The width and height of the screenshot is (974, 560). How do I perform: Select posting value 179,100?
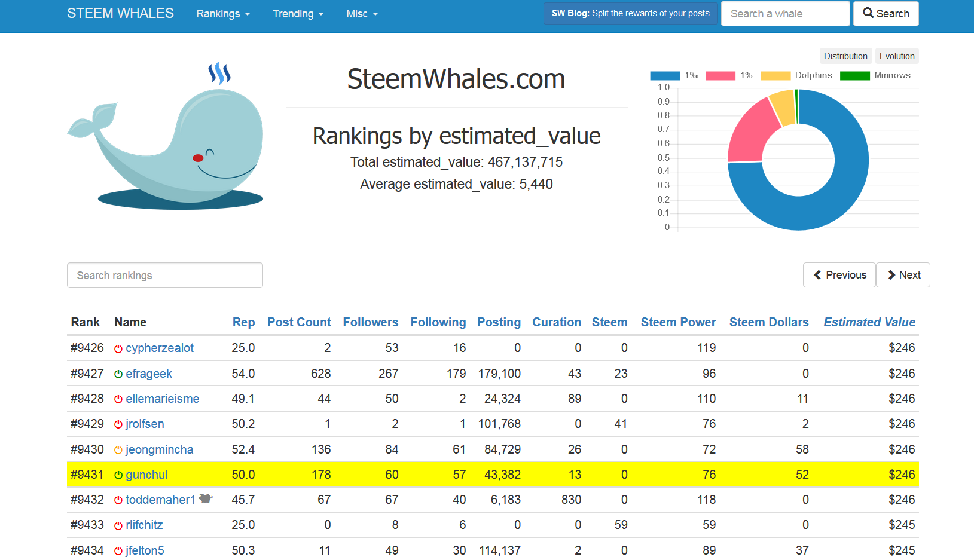tap(499, 374)
